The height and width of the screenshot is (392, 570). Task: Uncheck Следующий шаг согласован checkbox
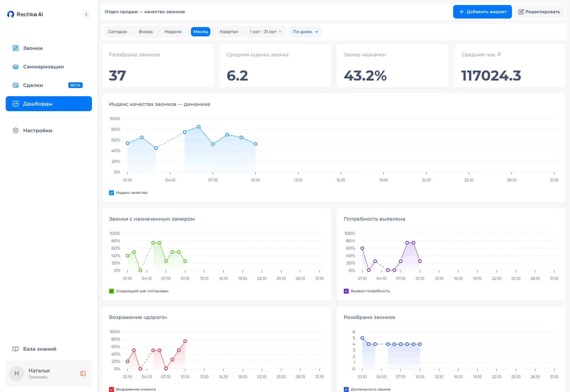pos(112,291)
